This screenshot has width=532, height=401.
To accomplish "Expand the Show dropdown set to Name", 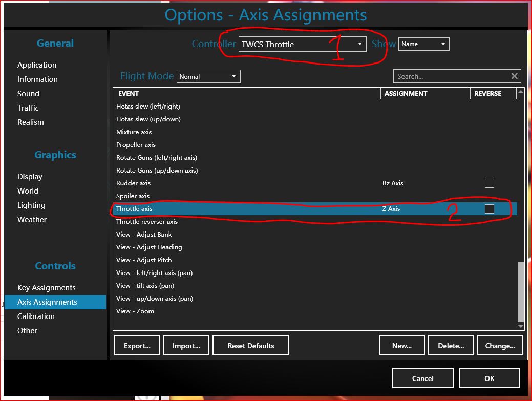I will tap(423, 44).
